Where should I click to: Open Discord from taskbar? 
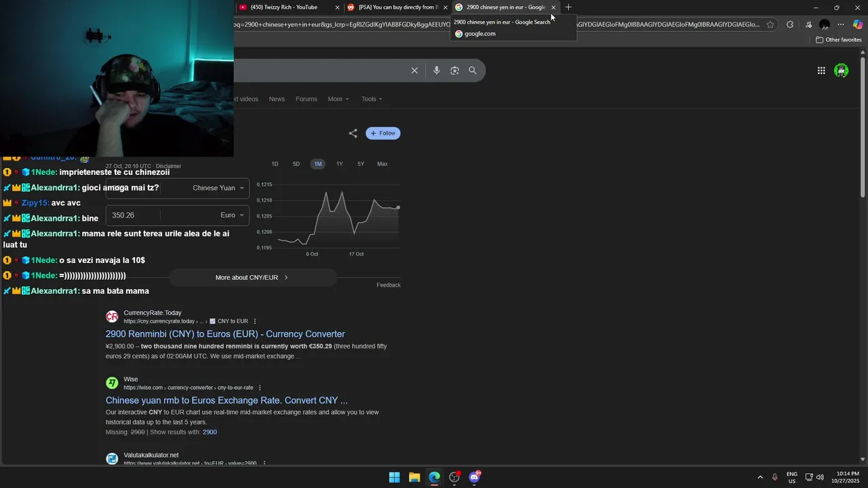[x=475, y=477]
